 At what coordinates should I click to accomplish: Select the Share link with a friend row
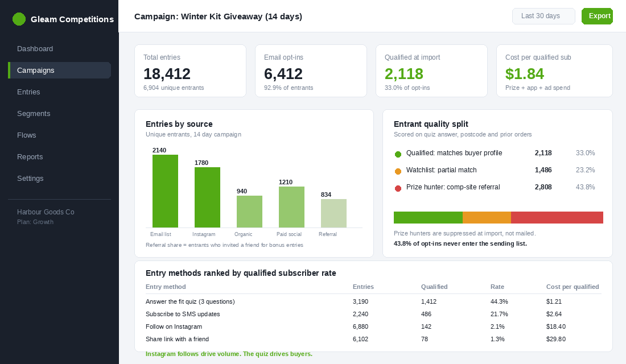(373, 339)
